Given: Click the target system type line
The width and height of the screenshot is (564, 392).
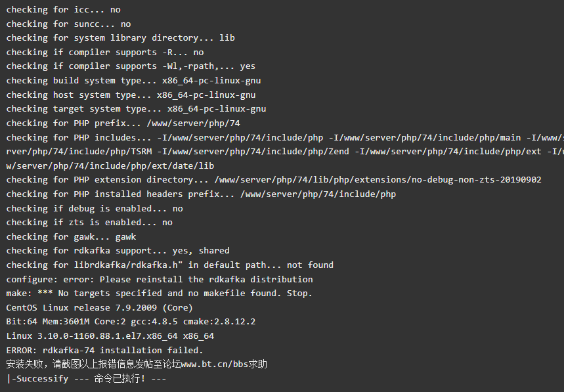Looking at the screenshot, I should (136, 109).
